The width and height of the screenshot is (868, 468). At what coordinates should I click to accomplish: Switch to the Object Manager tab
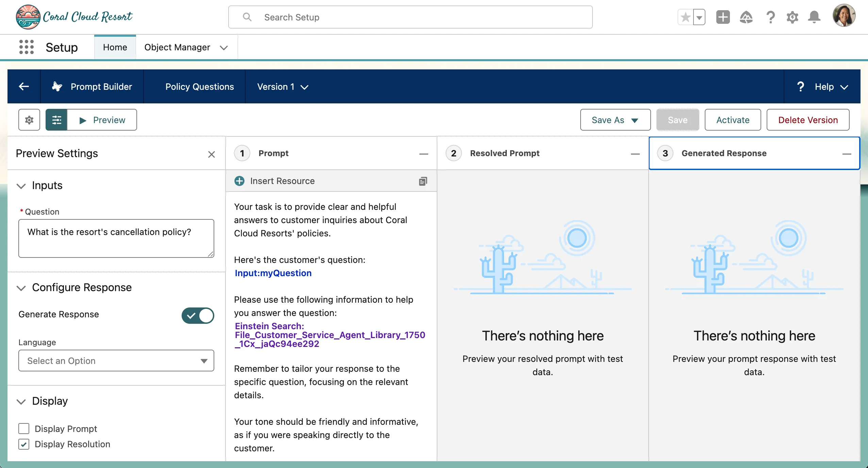[x=177, y=47]
